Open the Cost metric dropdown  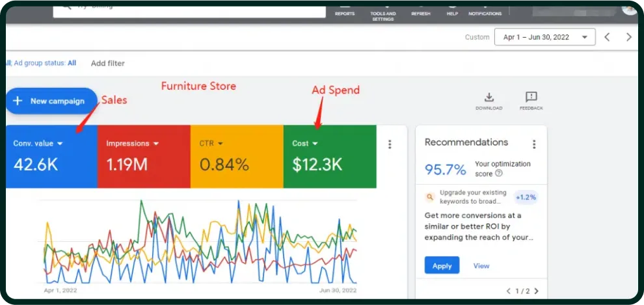[305, 144]
